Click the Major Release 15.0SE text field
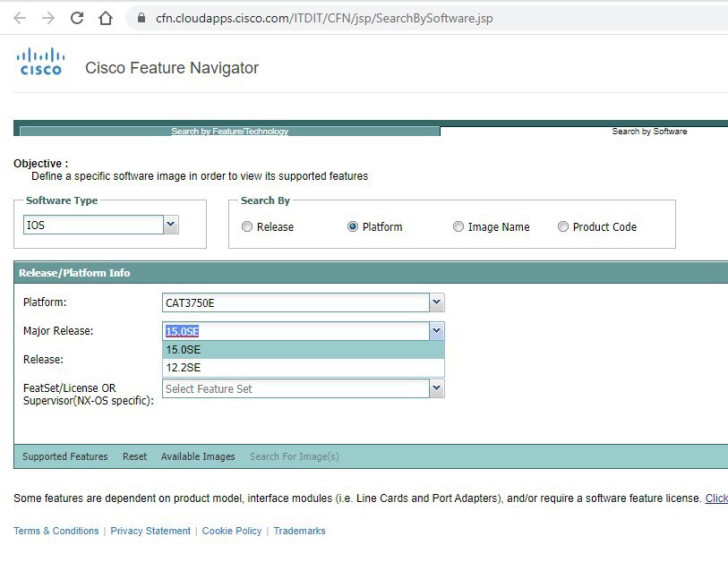The width and height of the screenshot is (728, 562). tap(295, 331)
